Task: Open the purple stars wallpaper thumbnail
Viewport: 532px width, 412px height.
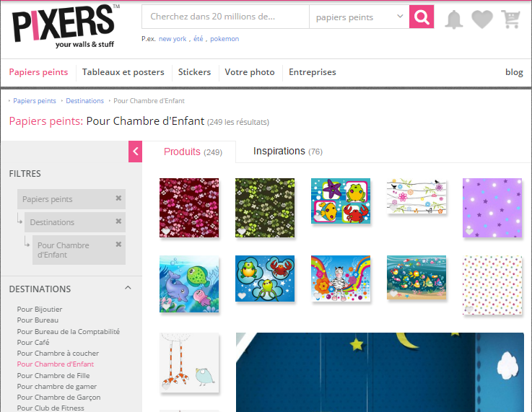Action: click(492, 208)
